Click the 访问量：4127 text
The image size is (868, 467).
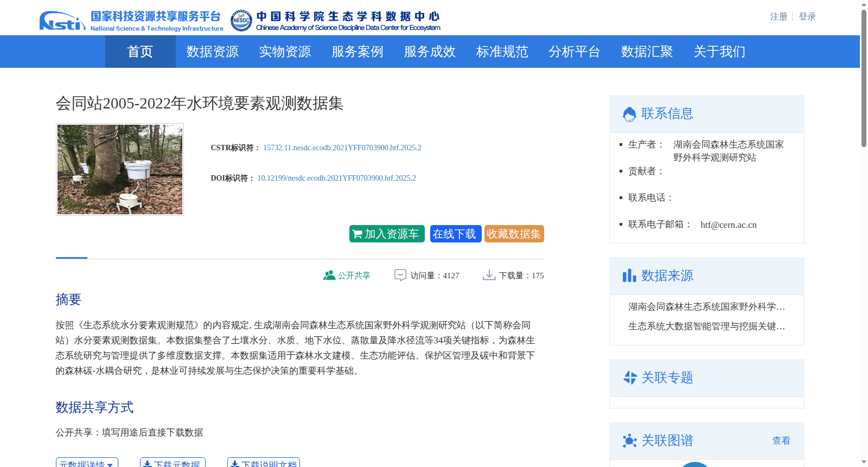click(x=435, y=276)
